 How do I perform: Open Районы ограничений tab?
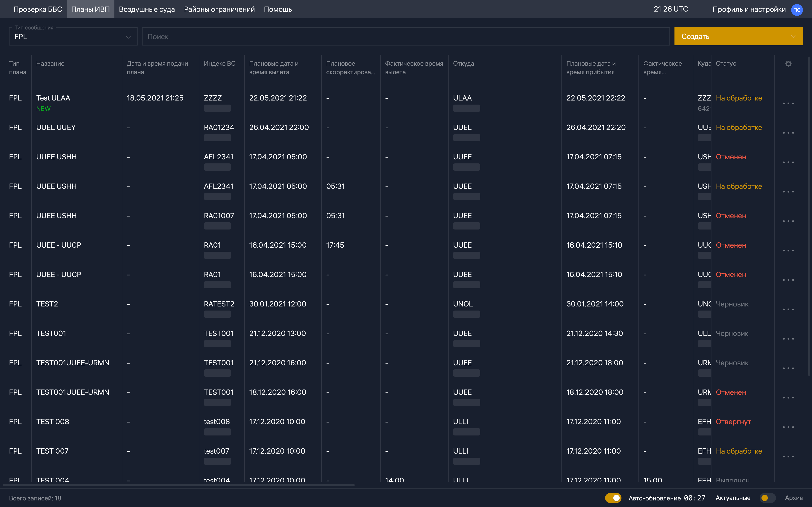tap(219, 9)
